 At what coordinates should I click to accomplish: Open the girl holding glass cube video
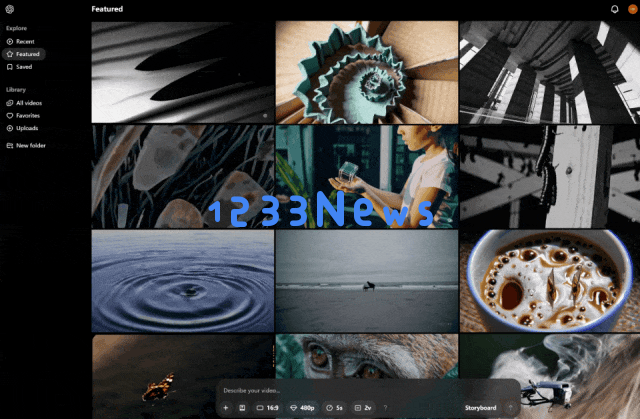click(x=367, y=177)
